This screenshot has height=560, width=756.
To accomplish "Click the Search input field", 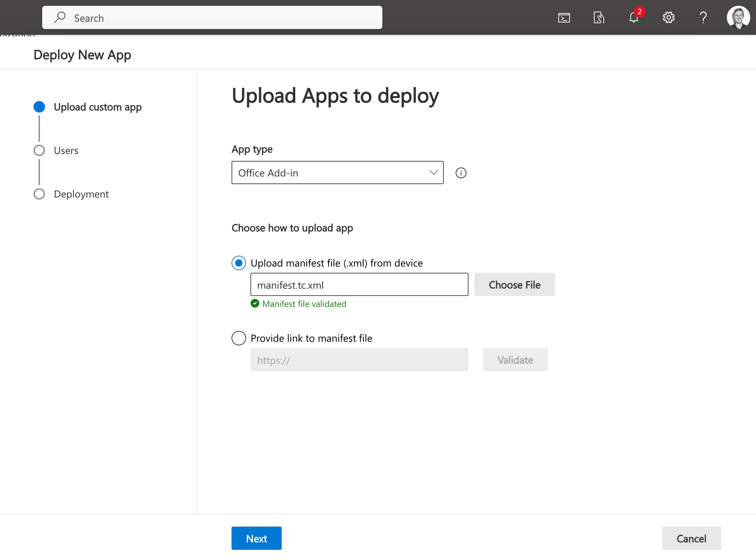I will [x=212, y=17].
